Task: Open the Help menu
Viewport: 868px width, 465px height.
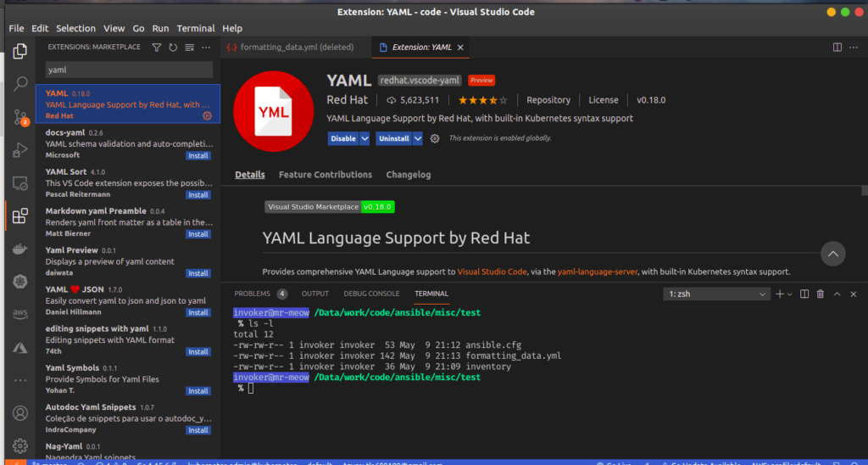Action: pyautogui.click(x=232, y=28)
